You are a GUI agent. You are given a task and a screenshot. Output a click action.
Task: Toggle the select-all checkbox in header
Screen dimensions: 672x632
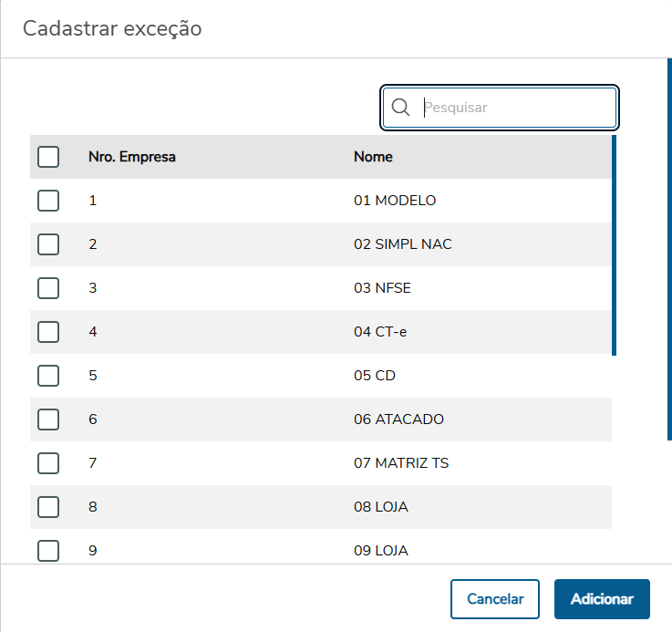[x=48, y=157]
